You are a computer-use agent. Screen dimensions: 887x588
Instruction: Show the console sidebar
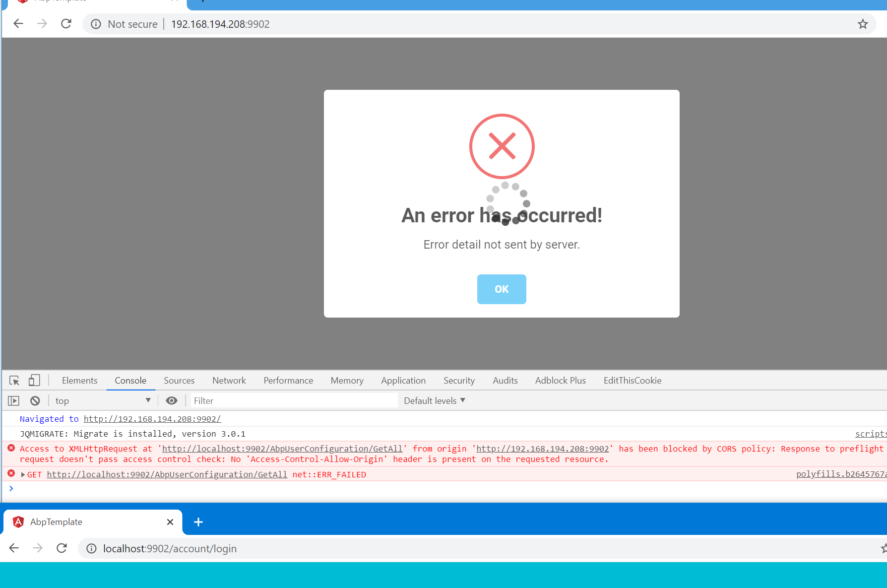[13, 400]
